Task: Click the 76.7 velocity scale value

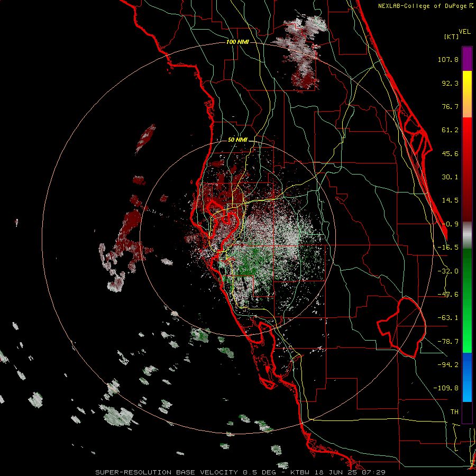Action: pyautogui.click(x=450, y=106)
